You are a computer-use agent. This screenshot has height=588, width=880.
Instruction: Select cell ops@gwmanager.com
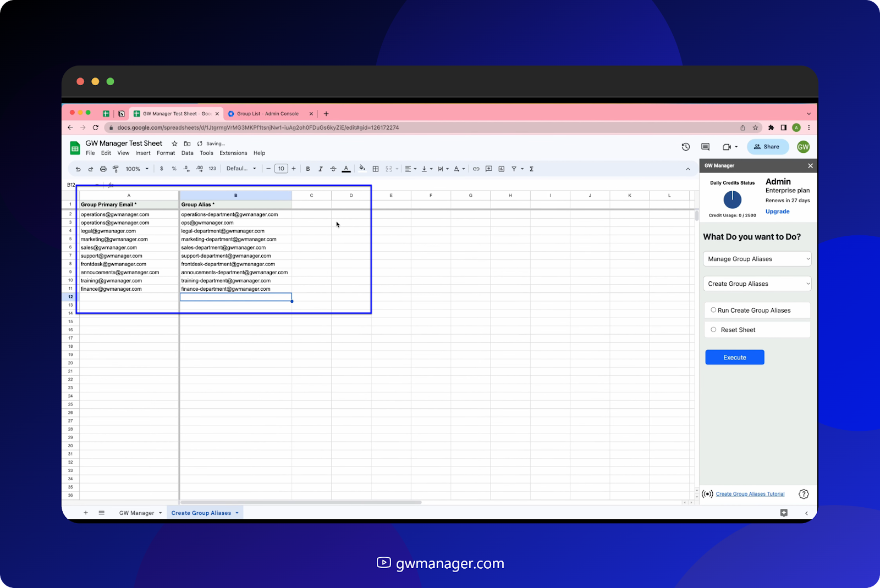pos(235,223)
